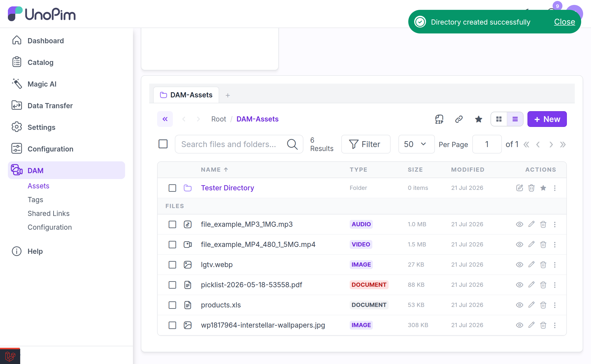Open the Filter panel
The height and width of the screenshot is (364, 591).
(x=366, y=144)
